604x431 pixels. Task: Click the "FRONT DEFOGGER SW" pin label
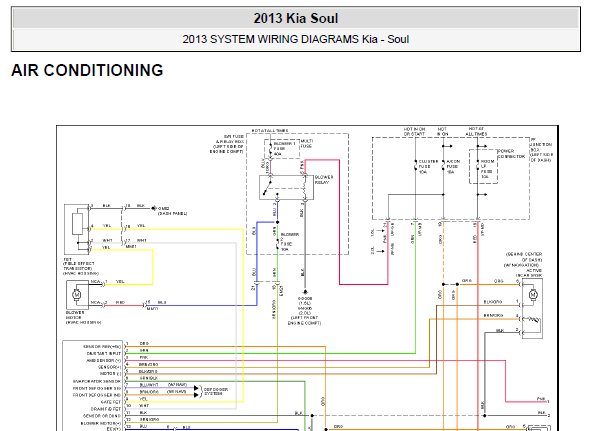click(97, 388)
